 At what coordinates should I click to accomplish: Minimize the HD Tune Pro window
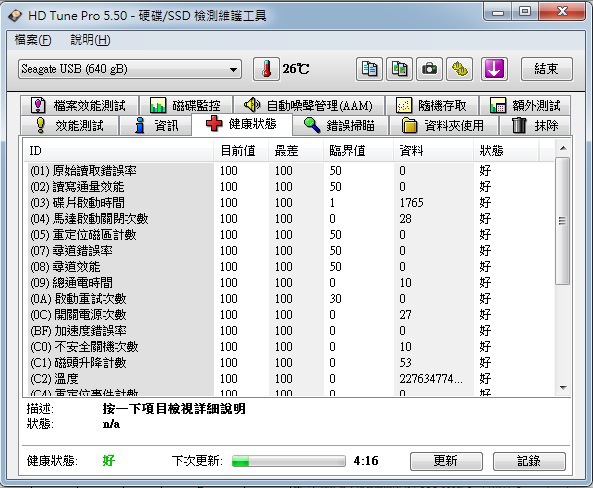[x=498, y=11]
